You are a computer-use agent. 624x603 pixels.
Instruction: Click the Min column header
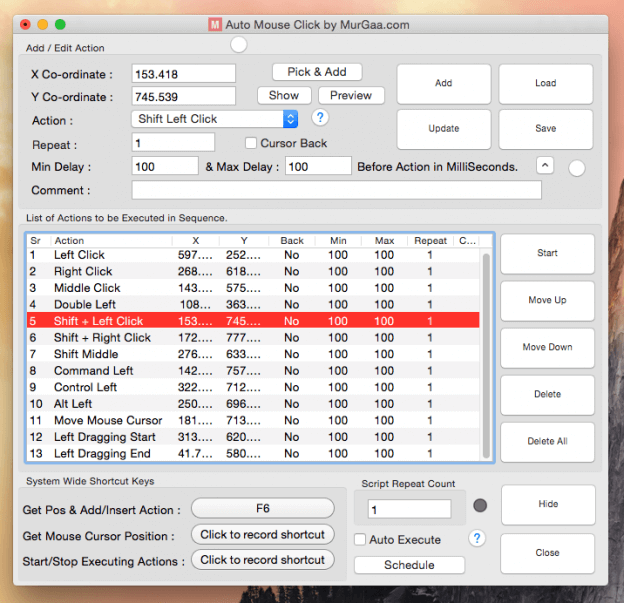(338, 240)
